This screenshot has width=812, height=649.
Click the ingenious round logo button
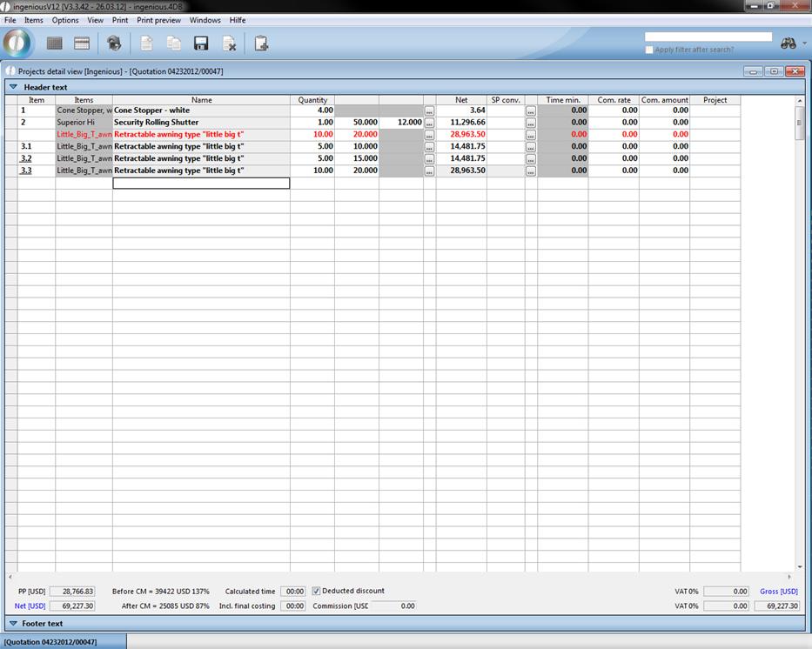click(17, 43)
